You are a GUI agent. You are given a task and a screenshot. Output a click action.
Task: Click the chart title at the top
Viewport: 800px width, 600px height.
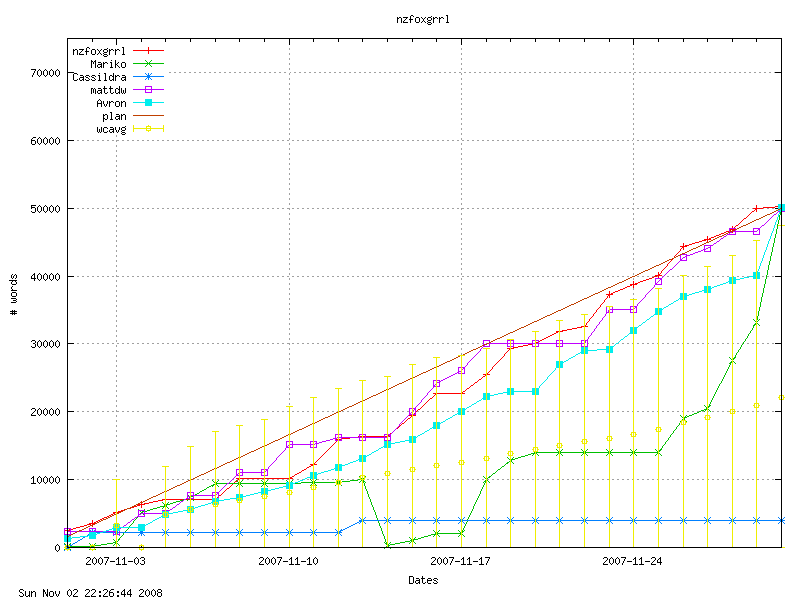[x=415, y=18]
